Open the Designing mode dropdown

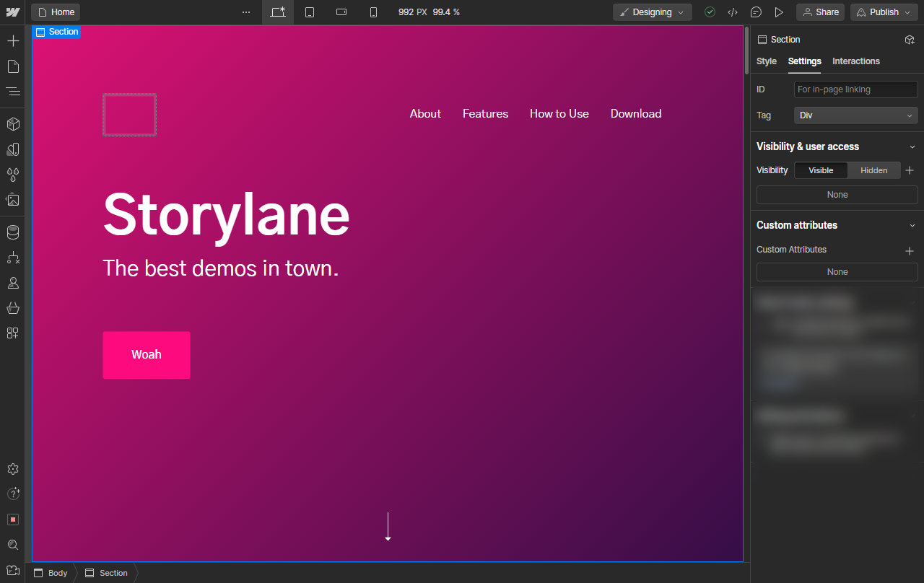click(x=652, y=12)
